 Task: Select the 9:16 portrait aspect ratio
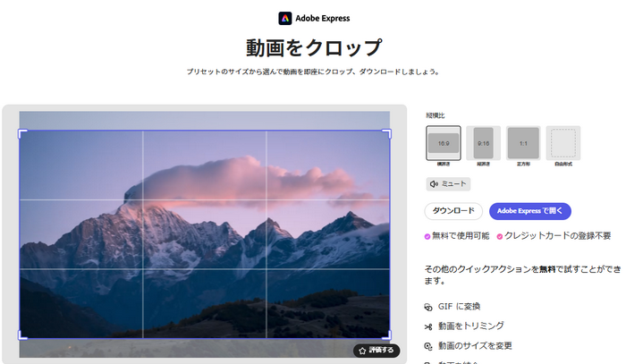point(483,143)
